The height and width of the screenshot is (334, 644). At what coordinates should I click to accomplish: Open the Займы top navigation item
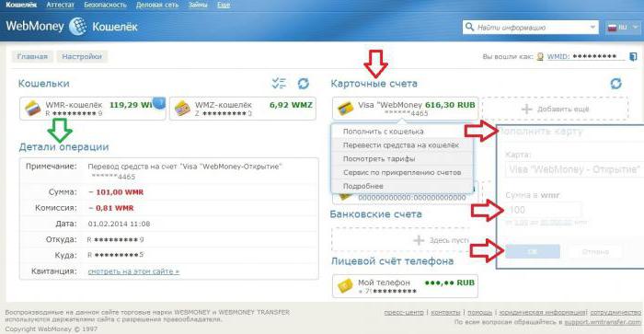(198, 5)
